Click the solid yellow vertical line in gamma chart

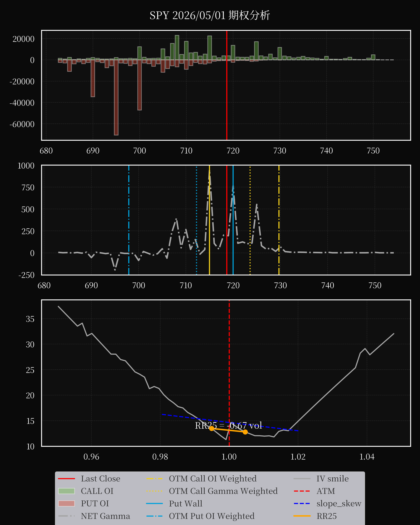[209, 220]
